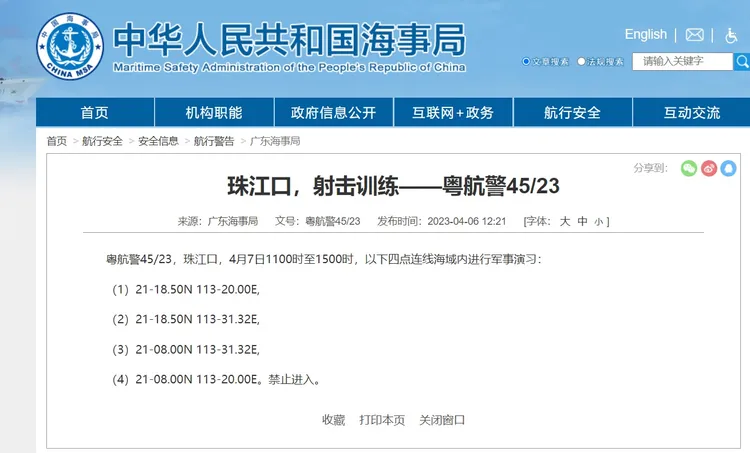Select the 文章搜索 radio option
Viewport: 750px width, 453px height.
526,62
